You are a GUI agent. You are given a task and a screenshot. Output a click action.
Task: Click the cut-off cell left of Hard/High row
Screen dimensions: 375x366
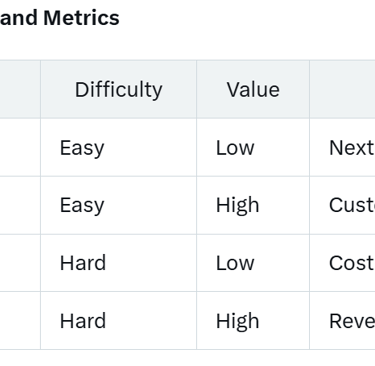click(x=20, y=321)
